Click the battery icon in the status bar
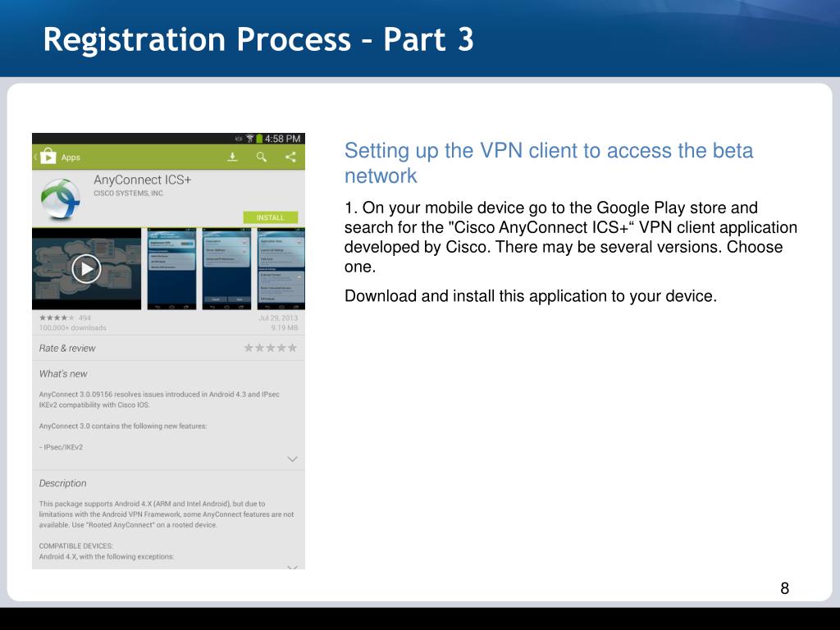The image size is (840, 630). pos(259,139)
